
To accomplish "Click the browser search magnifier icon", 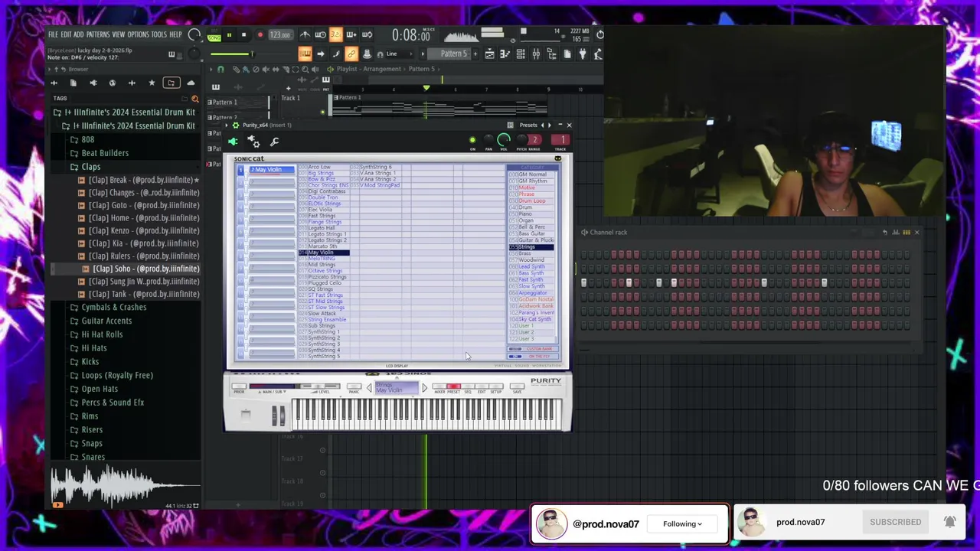I will pyautogui.click(x=195, y=99).
